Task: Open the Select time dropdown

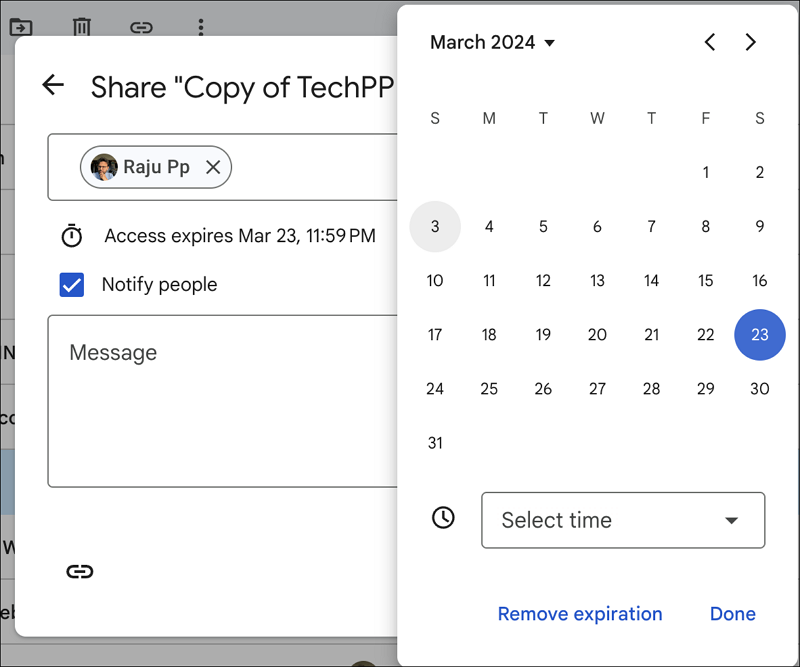Action: pyautogui.click(x=622, y=520)
